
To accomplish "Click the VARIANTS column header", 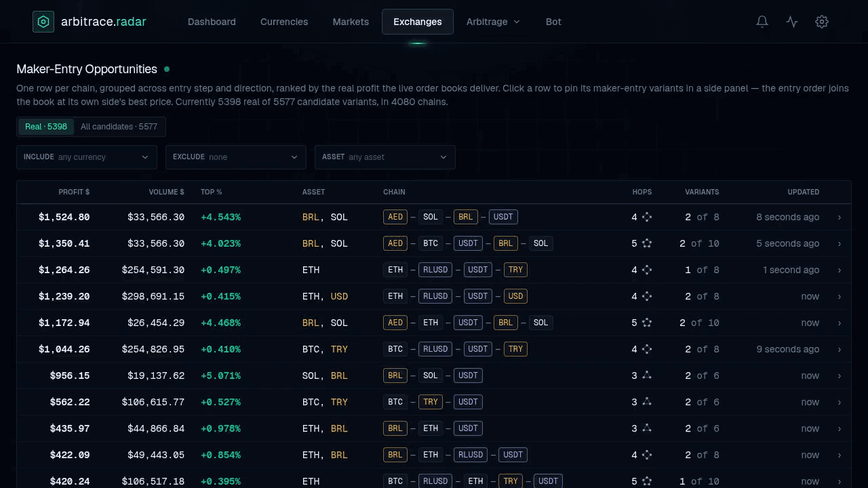I will coord(702,192).
